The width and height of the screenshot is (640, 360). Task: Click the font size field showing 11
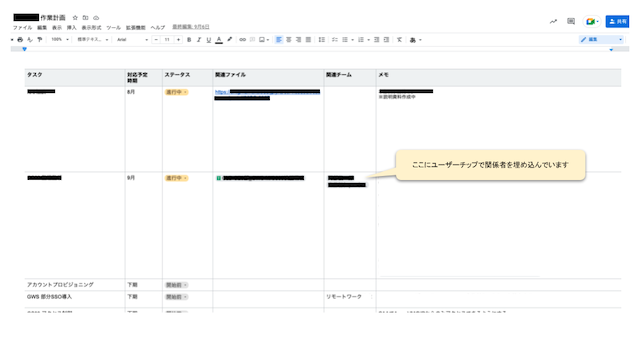(167, 40)
